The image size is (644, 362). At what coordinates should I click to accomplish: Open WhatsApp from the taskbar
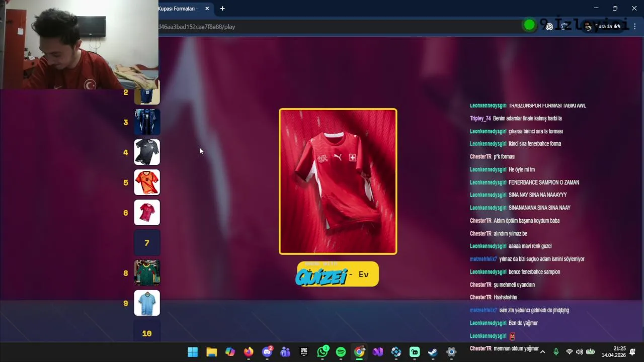coord(323,352)
